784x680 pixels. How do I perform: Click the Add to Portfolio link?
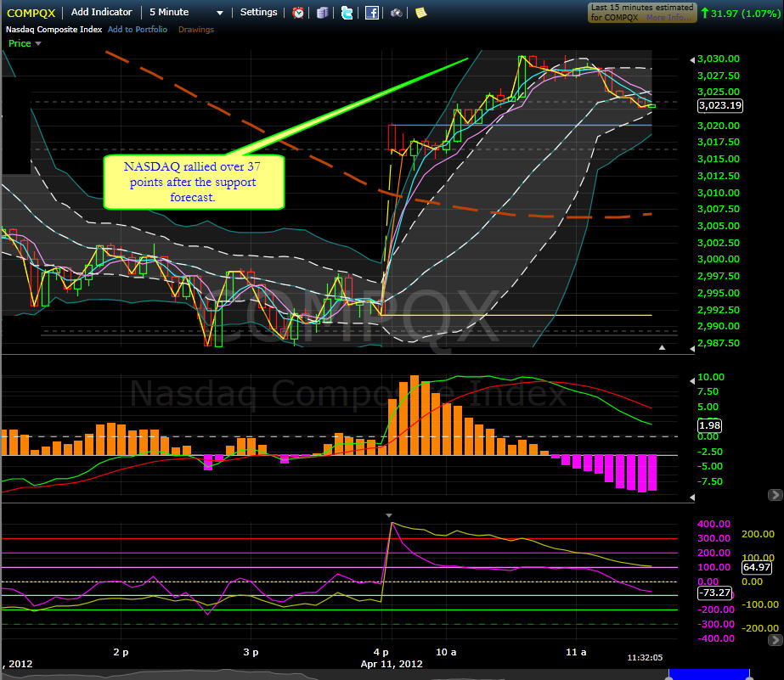click(138, 30)
